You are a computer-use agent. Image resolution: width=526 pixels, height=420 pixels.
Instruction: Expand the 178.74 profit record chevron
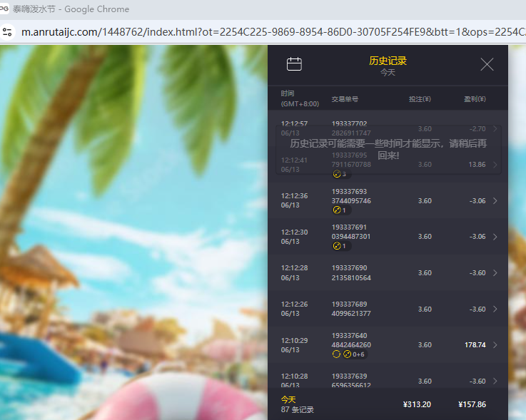(x=495, y=345)
